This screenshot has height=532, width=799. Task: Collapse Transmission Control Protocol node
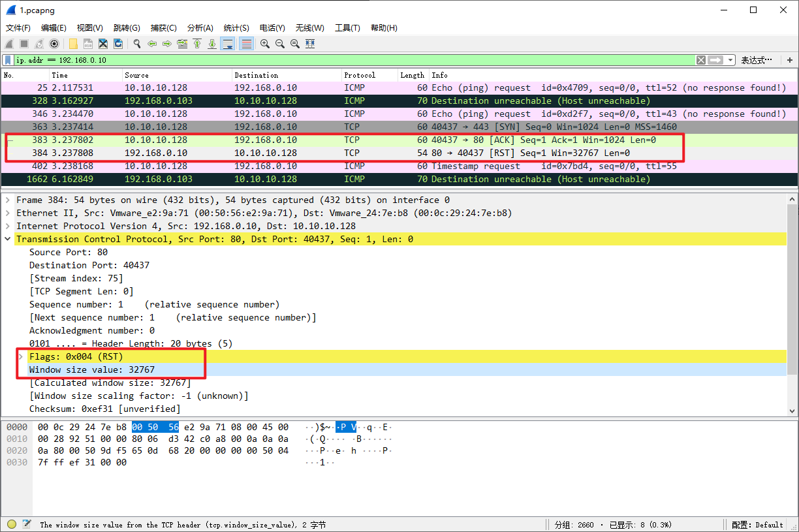pyautogui.click(x=8, y=239)
